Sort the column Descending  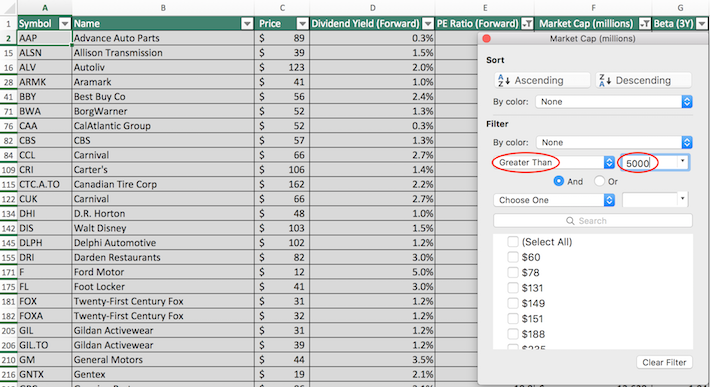[x=643, y=81]
